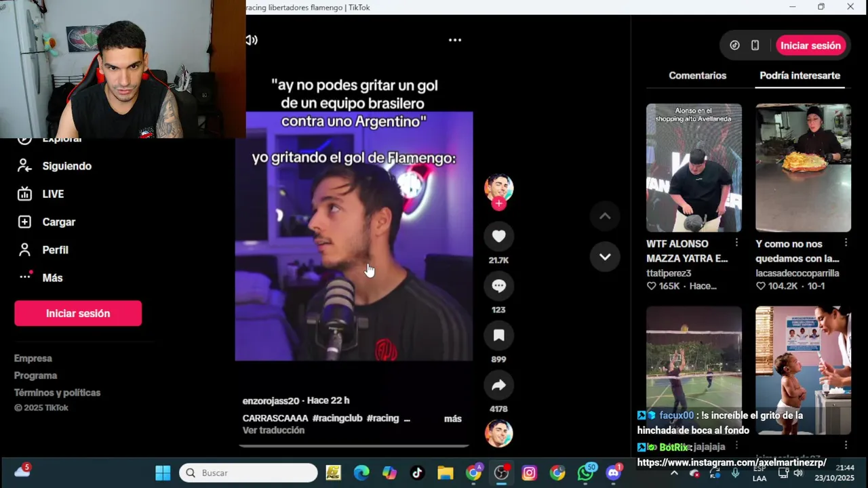This screenshot has width=868, height=488.
Task: Open Discord from the taskbar
Action: [614, 473]
